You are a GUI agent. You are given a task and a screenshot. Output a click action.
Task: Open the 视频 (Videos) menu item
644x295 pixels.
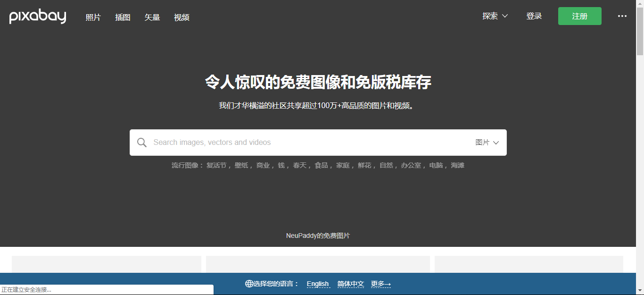(182, 17)
